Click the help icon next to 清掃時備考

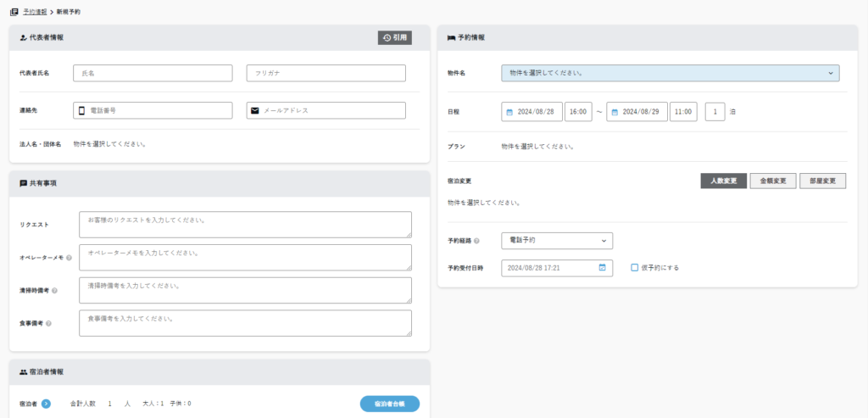point(54,291)
